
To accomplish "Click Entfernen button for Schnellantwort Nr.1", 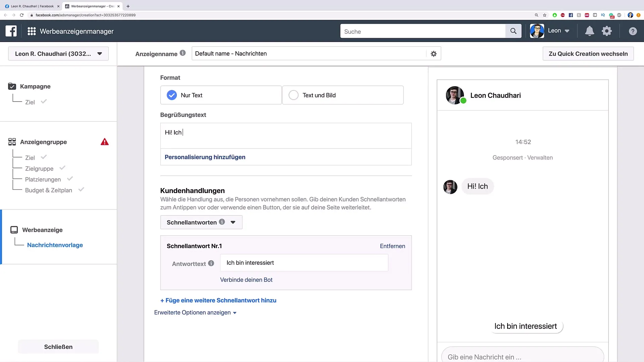I will coord(392,246).
